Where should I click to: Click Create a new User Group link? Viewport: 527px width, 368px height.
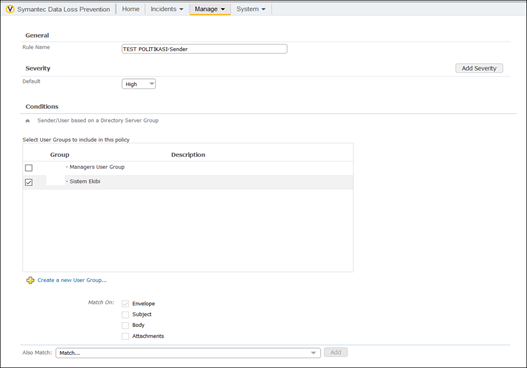click(72, 280)
